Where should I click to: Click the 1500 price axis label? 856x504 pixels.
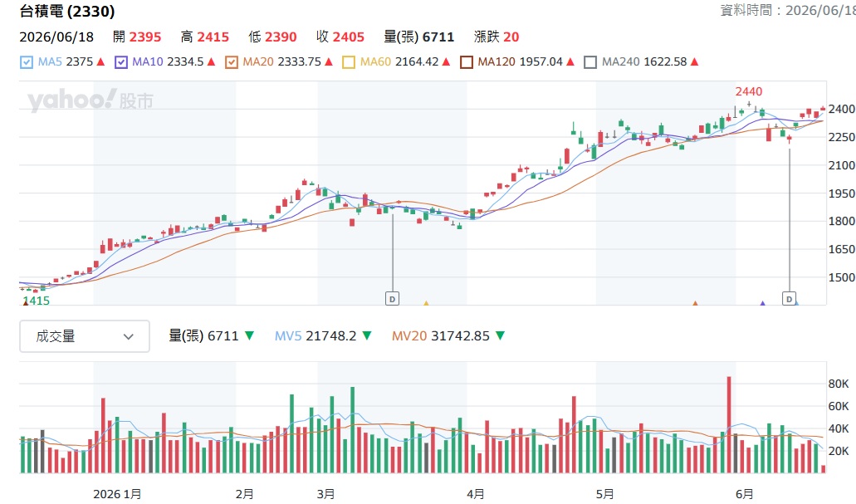click(841, 277)
